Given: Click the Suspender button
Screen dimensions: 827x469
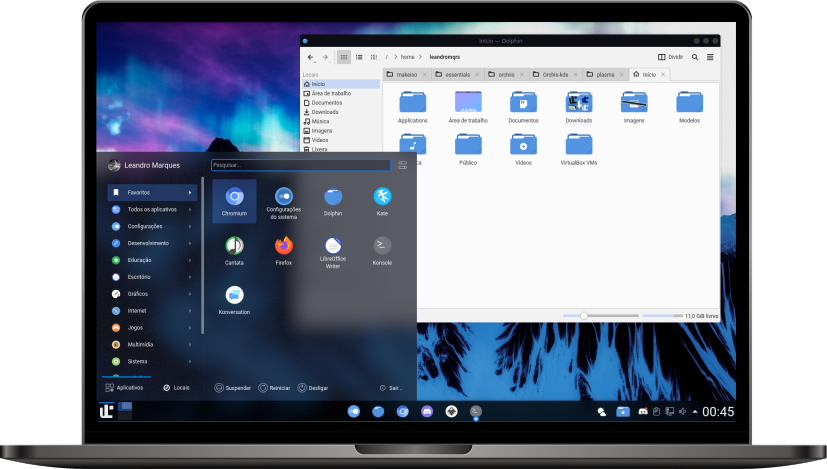Looking at the screenshot, I should [x=233, y=388].
